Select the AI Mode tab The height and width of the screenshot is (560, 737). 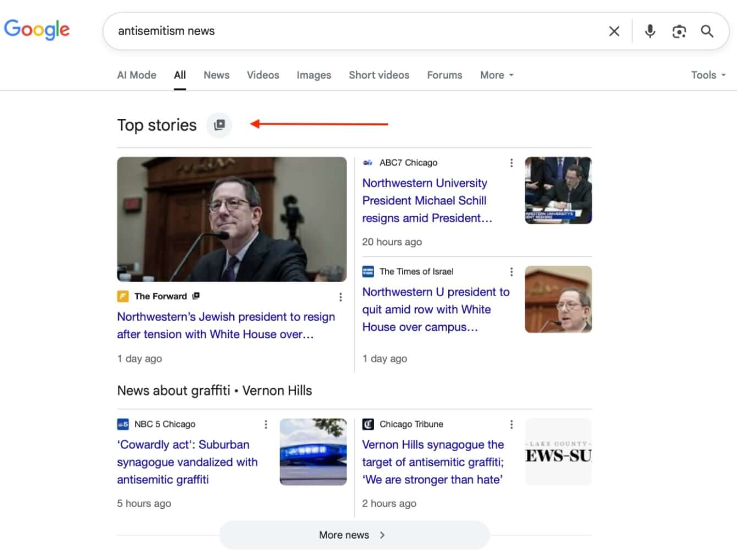pyautogui.click(x=136, y=75)
